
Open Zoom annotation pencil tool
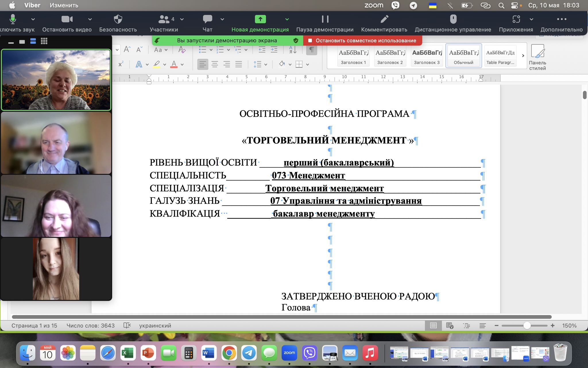[384, 23]
